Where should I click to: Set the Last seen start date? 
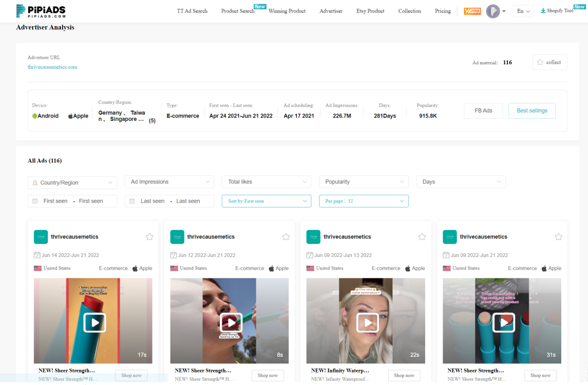152,201
